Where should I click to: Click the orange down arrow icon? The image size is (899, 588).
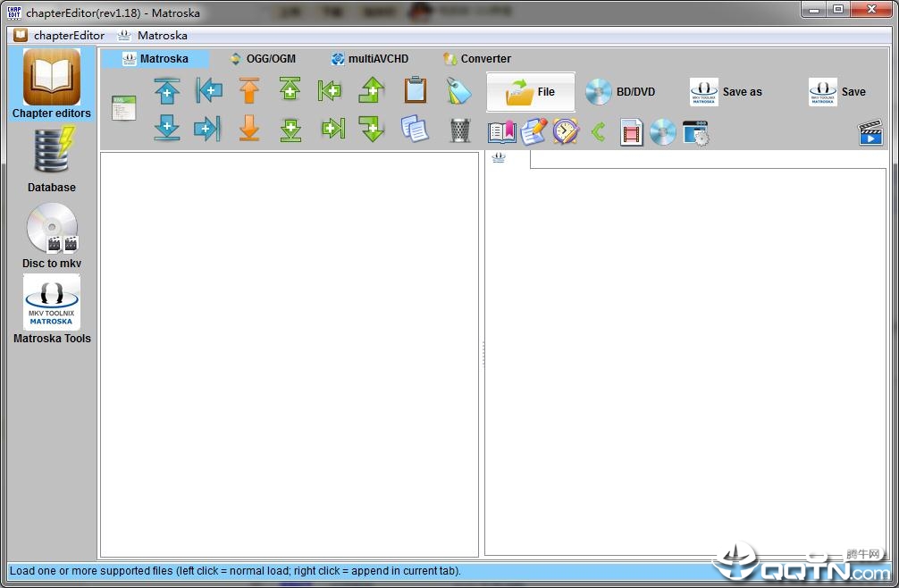tap(248, 129)
